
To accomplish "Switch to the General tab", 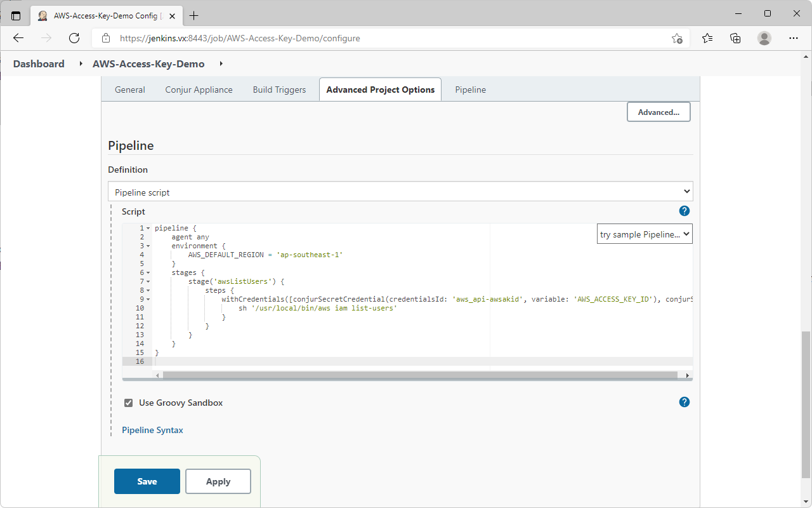I will coord(130,90).
